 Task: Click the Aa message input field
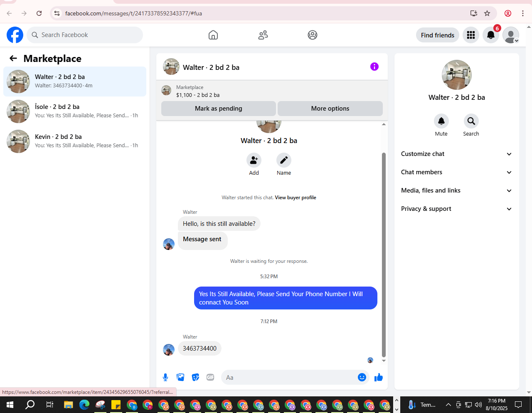[289, 377]
